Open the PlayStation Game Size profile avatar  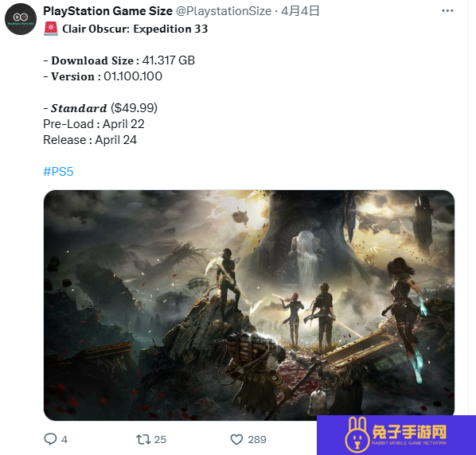(x=21, y=19)
